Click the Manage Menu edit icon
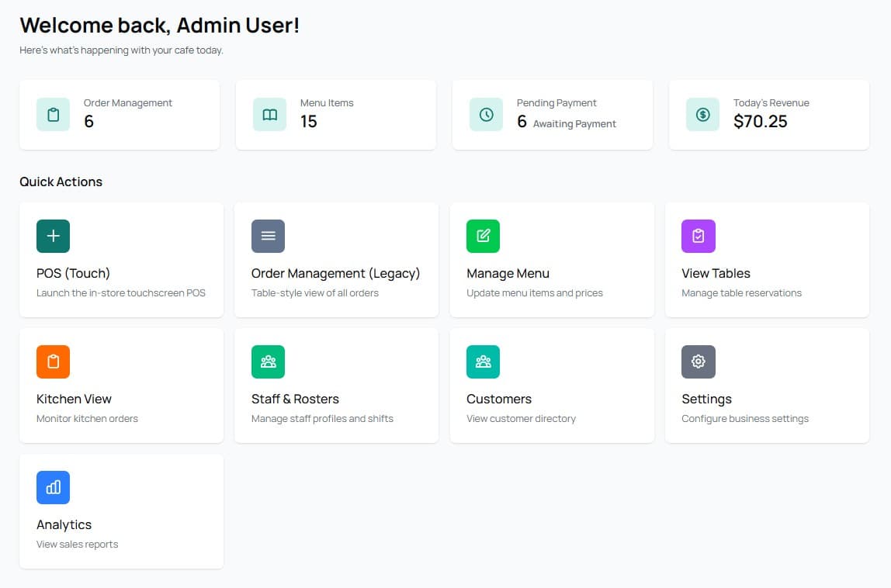This screenshot has height=588, width=891. pos(483,236)
